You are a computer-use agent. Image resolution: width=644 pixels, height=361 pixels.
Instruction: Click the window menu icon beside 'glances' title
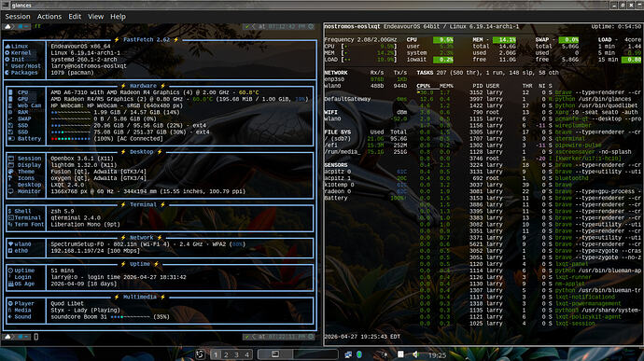6,5
